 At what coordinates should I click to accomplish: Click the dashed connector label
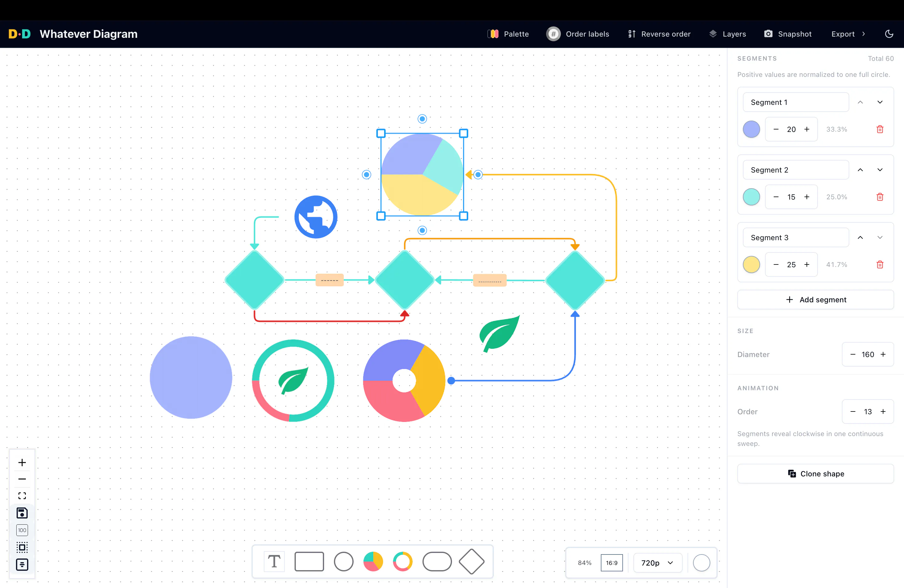[x=329, y=280]
